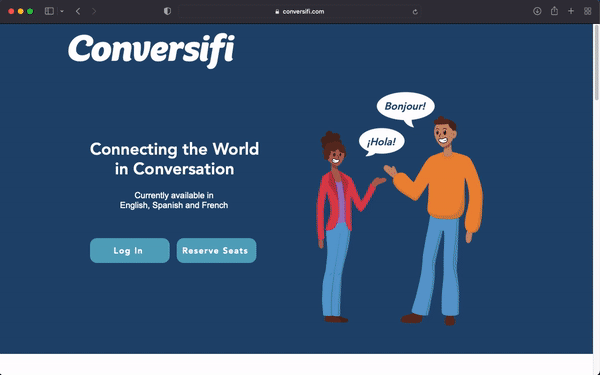The height and width of the screenshot is (375, 600).
Task: Click the Safari sidebar toggle icon
Action: click(x=49, y=11)
